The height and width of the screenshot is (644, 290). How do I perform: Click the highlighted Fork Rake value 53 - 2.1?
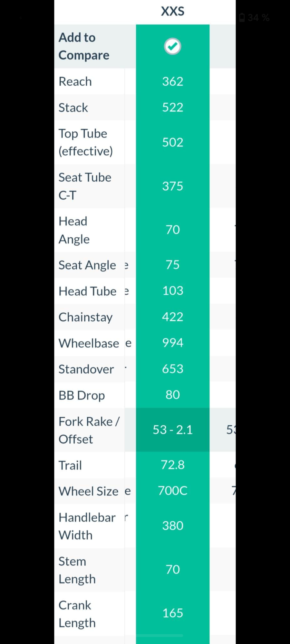coord(173,430)
